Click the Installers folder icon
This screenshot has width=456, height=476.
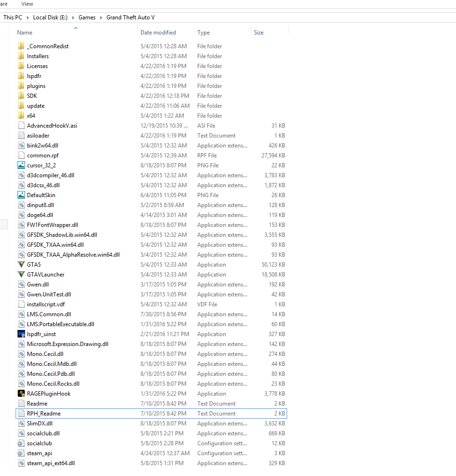click(21, 56)
